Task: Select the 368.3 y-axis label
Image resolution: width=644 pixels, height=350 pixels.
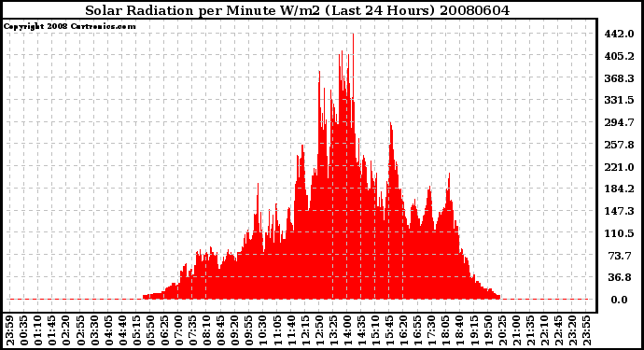Action: point(619,78)
